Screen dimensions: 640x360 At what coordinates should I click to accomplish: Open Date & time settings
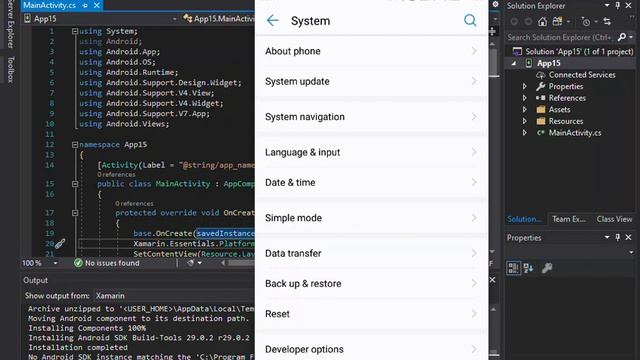[371, 182]
